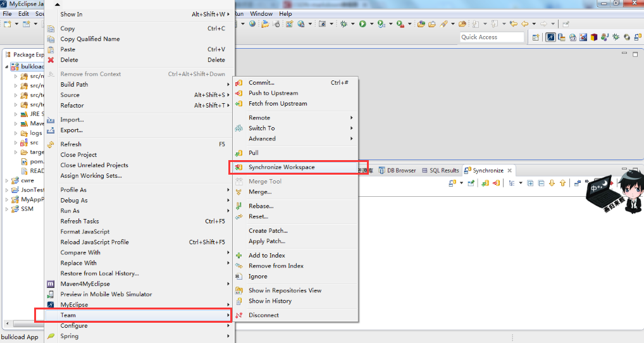Open Team submenu in context menu
This screenshot has width=644, height=343.
pos(138,316)
